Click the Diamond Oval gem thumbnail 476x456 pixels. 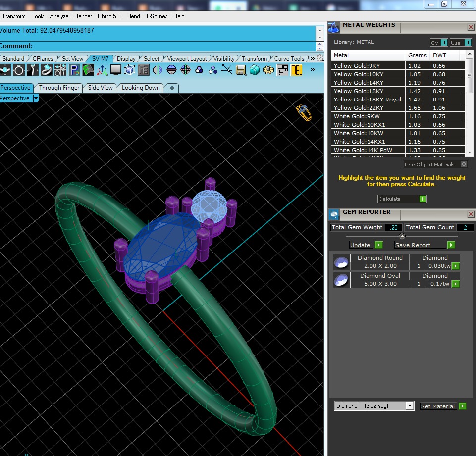click(341, 280)
